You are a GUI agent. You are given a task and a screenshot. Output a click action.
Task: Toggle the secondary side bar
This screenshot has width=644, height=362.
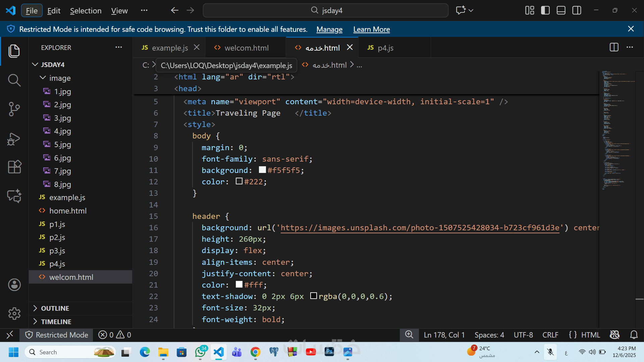tap(577, 10)
